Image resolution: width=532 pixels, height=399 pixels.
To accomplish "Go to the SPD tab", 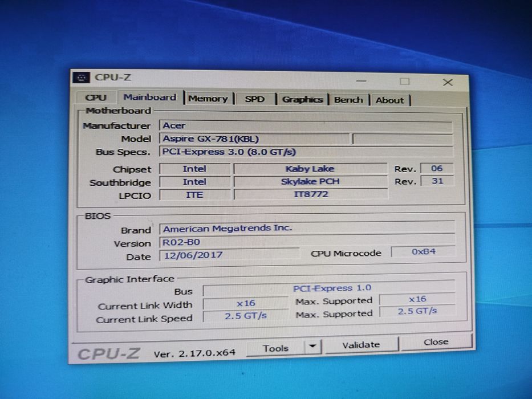I will (x=255, y=99).
